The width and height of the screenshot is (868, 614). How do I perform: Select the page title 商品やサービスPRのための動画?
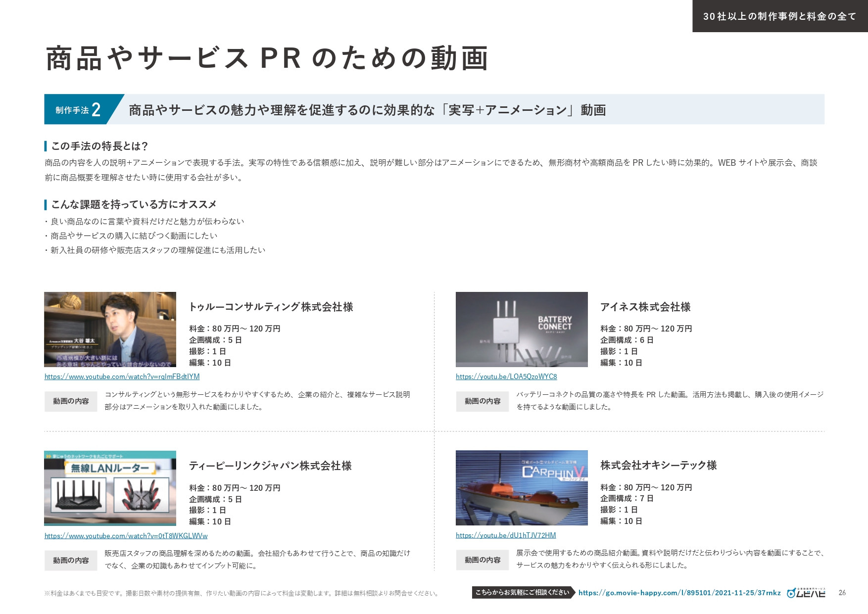click(x=266, y=59)
